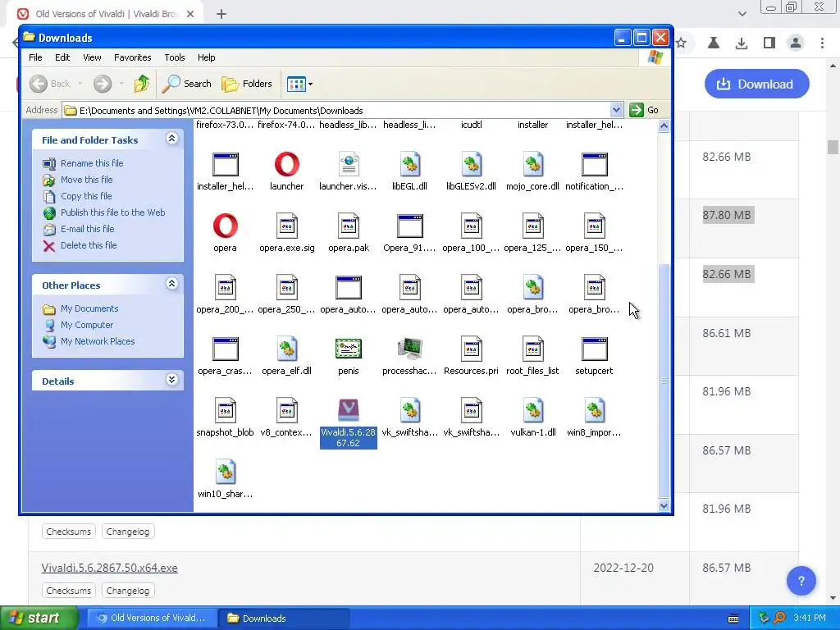Open the Help menu
840x630 pixels.
pos(206,57)
